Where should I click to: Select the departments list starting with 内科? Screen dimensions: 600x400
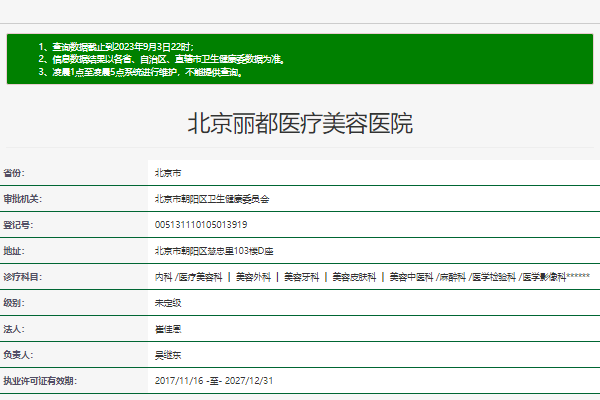click(x=372, y=277)
